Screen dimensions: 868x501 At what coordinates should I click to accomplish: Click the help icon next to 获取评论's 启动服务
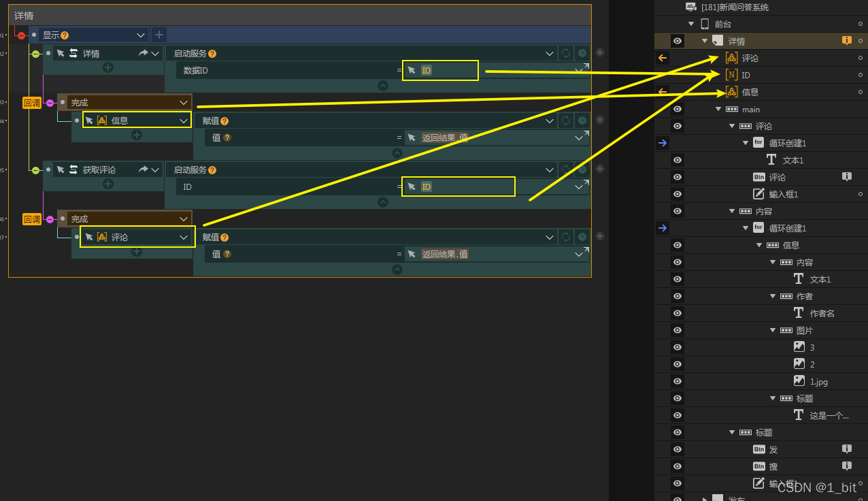click(x=212, y=170)
